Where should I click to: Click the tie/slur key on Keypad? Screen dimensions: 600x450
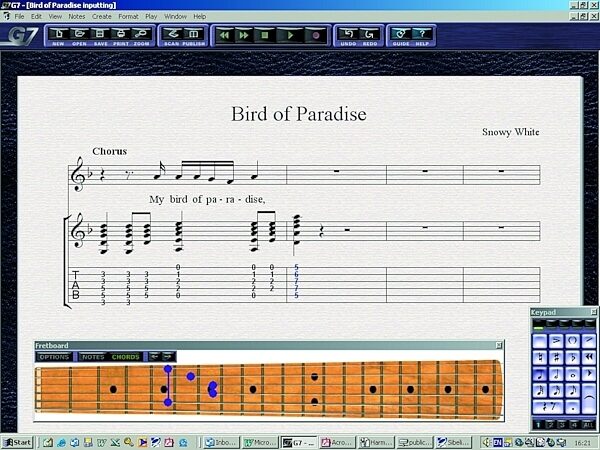click(x=589, y=399)
